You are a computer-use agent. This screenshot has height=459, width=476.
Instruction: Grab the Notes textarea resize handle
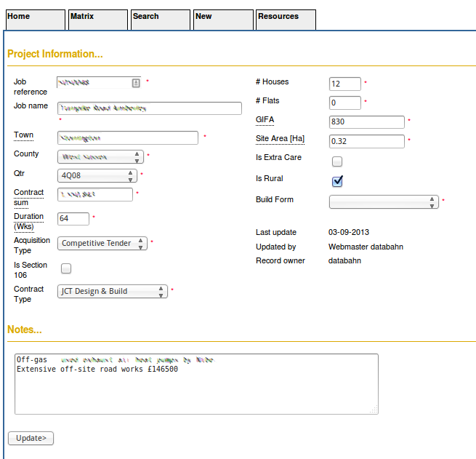[374, 410]
